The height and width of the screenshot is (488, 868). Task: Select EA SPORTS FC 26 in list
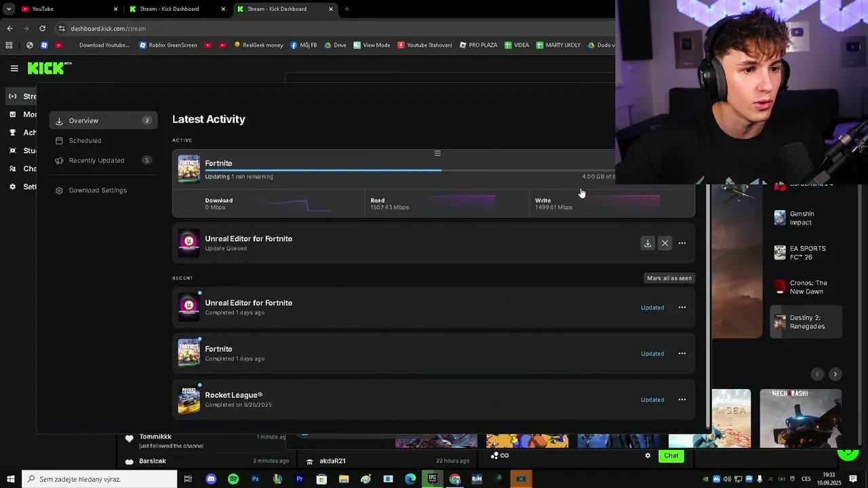806,253
